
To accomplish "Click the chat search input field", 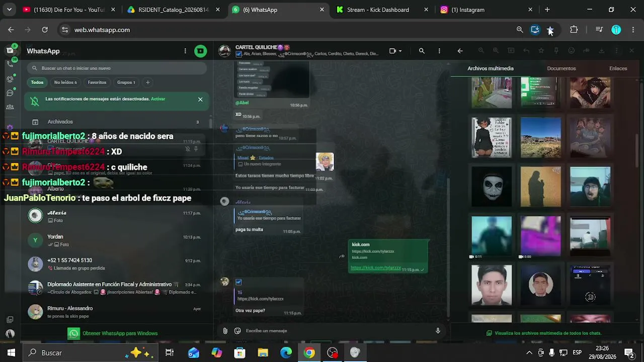I will (x=117, y=68).
